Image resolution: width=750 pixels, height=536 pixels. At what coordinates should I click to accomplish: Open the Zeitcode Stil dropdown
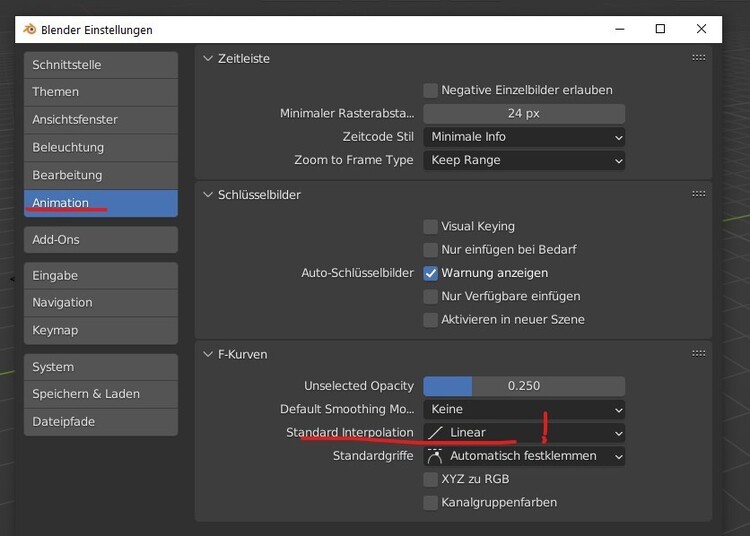point(524,137)
